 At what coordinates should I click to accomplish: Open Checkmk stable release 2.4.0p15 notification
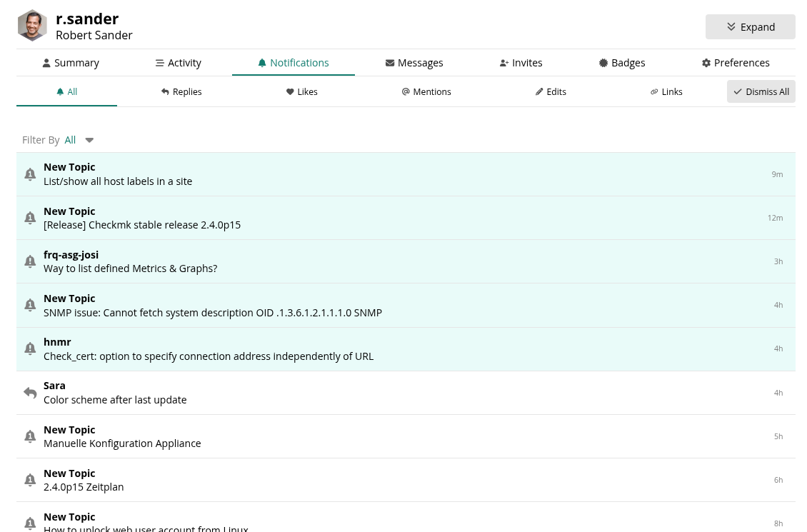(142, 225)
